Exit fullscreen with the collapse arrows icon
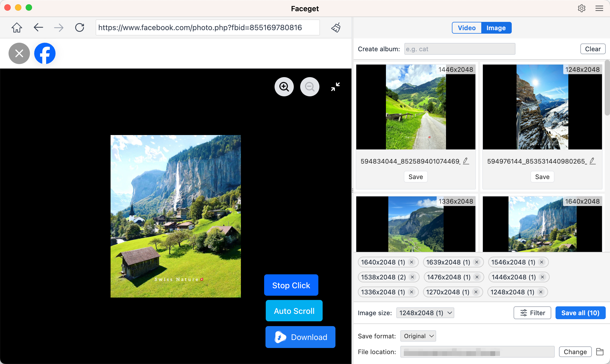610x364 pixels. coord(335,87)
